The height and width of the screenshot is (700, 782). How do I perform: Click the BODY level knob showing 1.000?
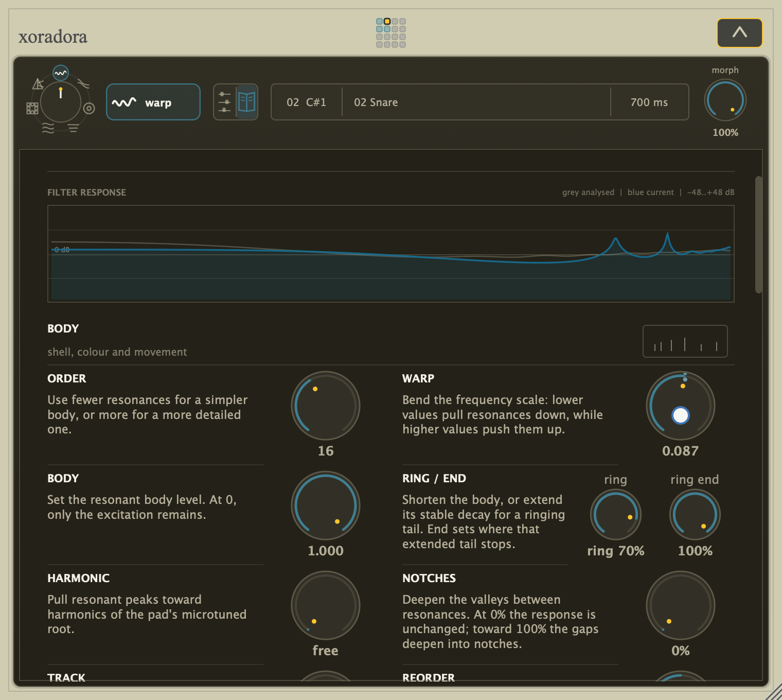tap(326, 505)
